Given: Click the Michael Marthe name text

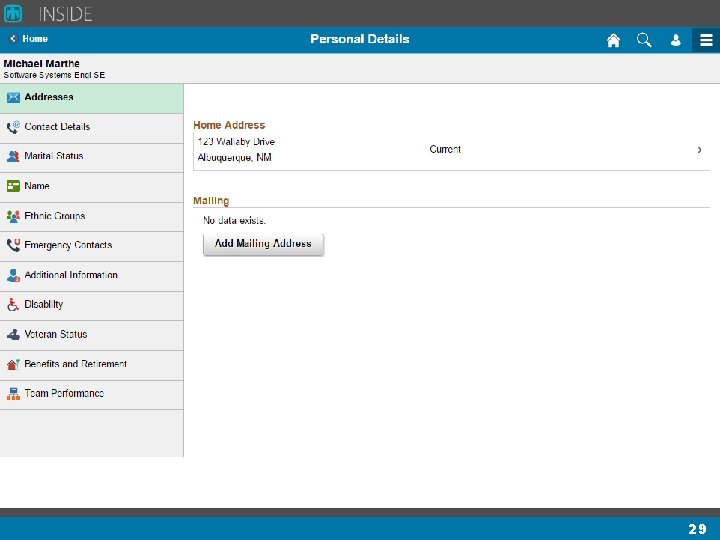Looking at the screenshot, I should [x=41, y=63].
